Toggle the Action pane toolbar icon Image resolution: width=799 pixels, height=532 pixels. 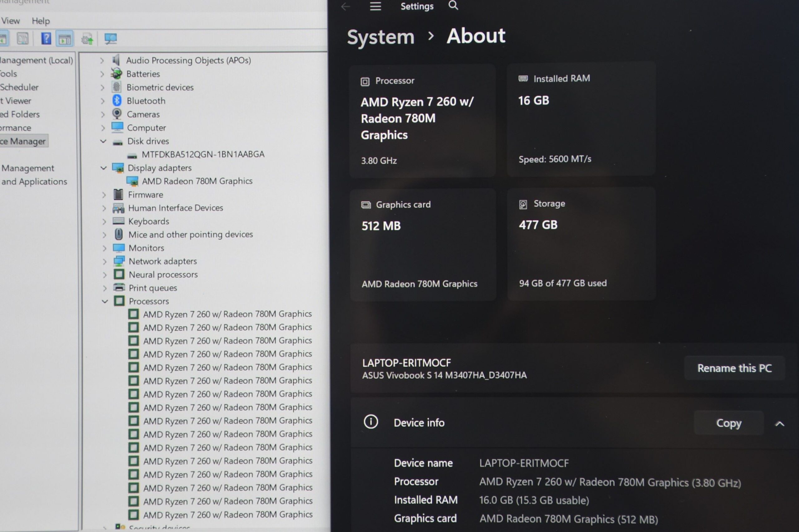point(65,39)
